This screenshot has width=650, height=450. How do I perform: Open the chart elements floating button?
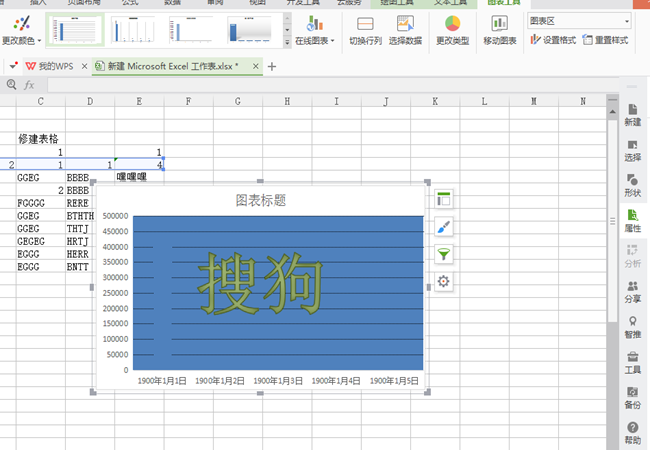pyautogui.click(x=444, y=199)
